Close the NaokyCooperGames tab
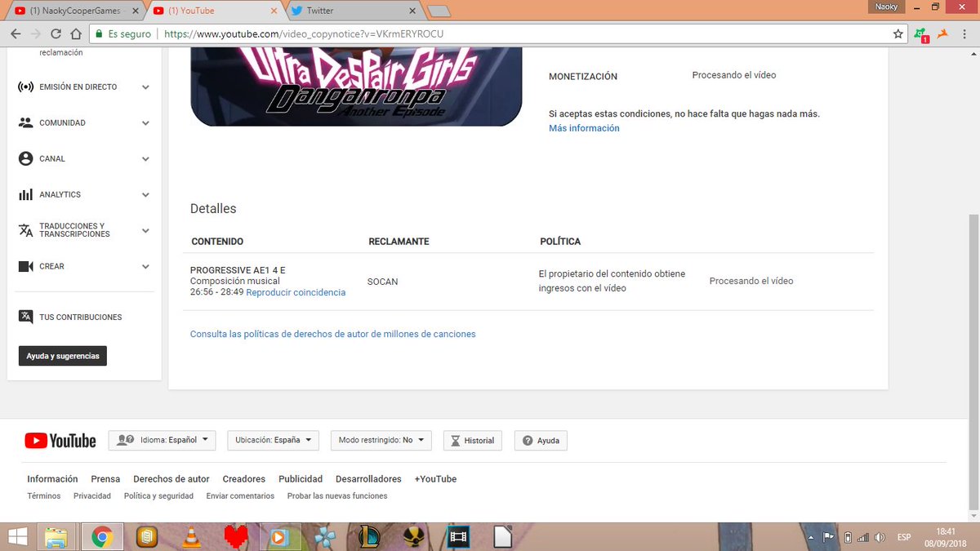 [136, 11]
